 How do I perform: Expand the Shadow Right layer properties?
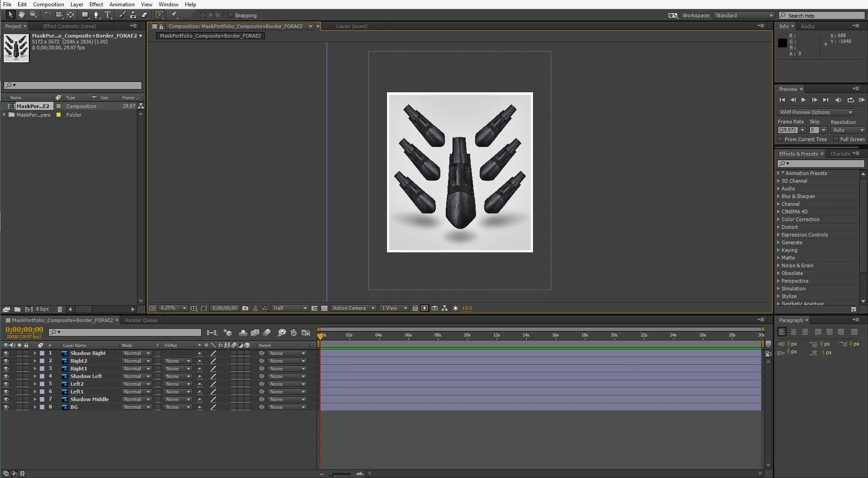[35, 353]
